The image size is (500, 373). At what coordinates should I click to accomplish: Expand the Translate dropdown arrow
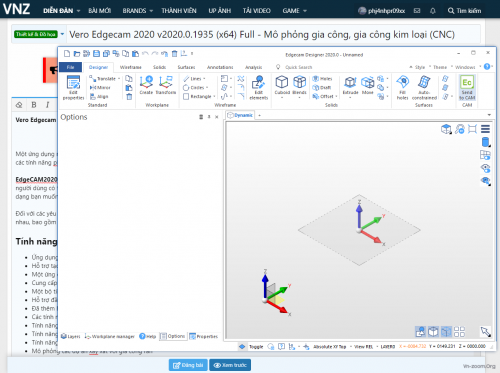(119, 79)
